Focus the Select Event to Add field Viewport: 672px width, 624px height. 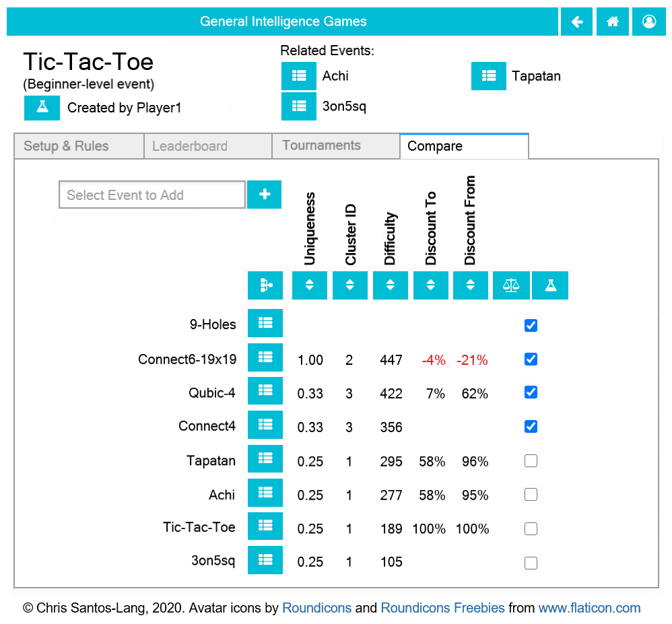(152, 195)
